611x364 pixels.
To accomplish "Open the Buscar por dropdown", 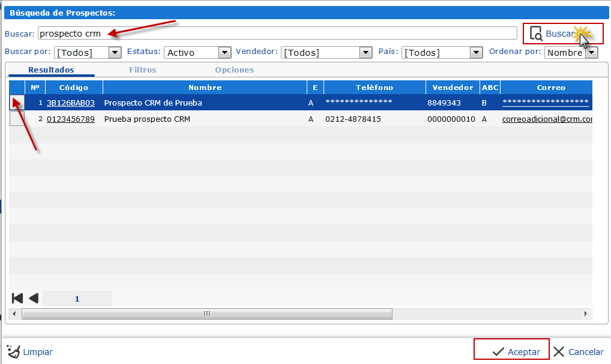I will click(x=115, y=53).
